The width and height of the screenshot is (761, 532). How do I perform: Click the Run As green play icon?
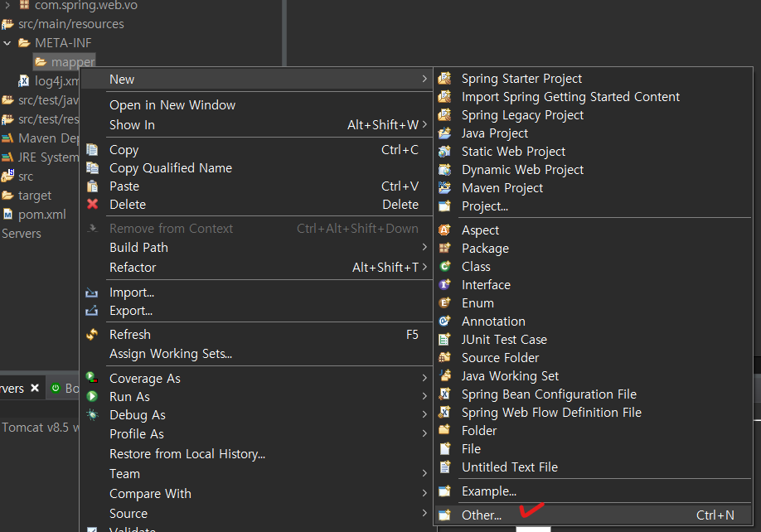tap(92, 396)
